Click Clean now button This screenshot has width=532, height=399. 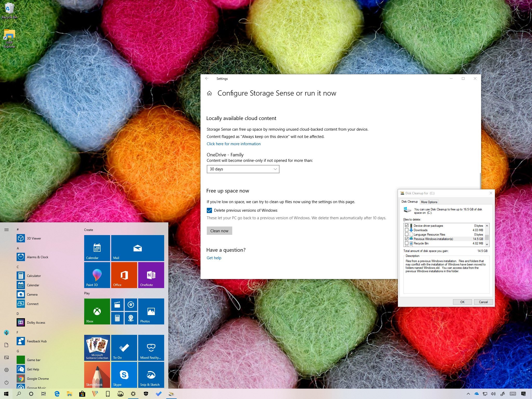pyautogui.click(x=219, y=230)
